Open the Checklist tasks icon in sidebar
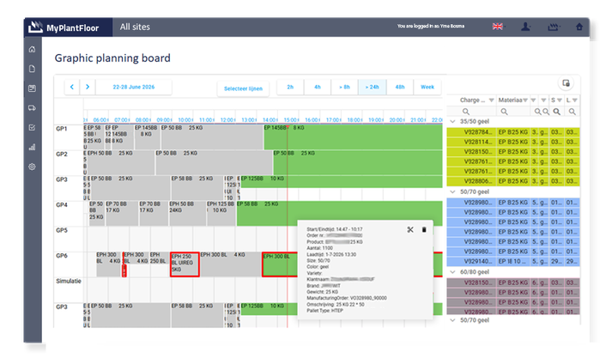 pos(32,127)
